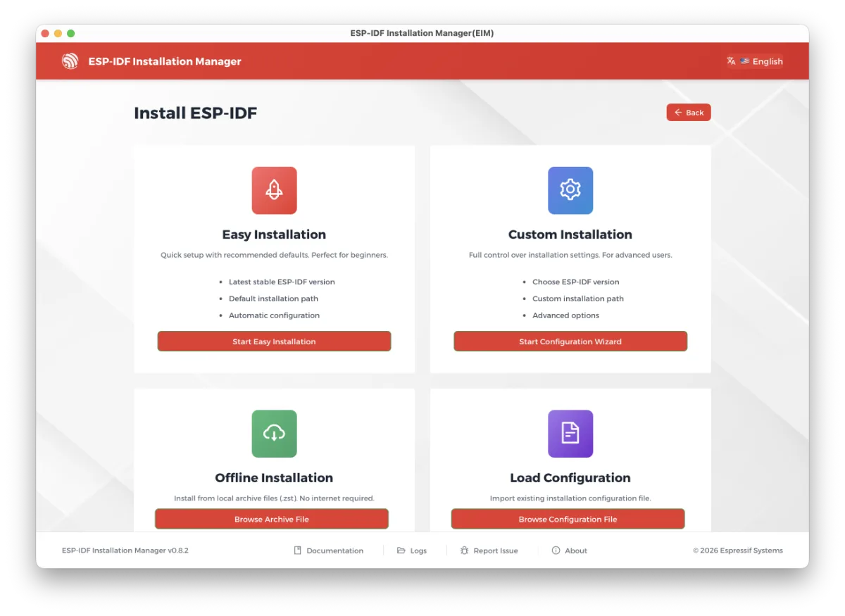The height and width of the screenshot is (616, 845).
Task: Choose Browse Configuration File button
Action: click(x=568, y=519)
